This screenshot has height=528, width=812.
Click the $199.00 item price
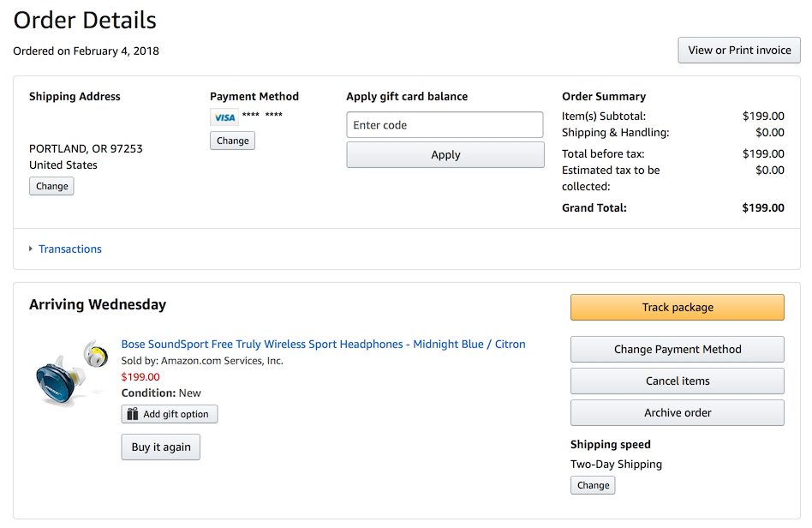pos(140,376)
